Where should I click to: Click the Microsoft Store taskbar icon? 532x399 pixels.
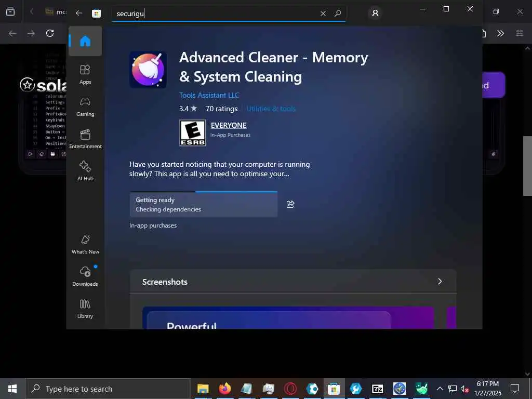point(334,389)
